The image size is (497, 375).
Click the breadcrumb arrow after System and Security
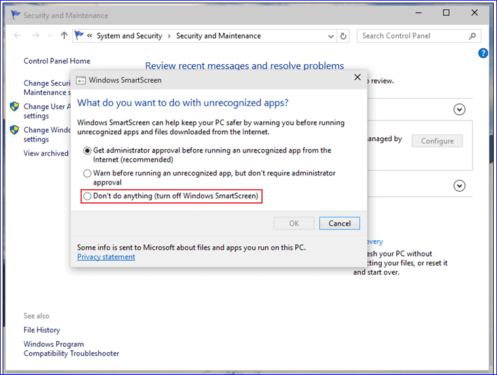click(169, 36)
